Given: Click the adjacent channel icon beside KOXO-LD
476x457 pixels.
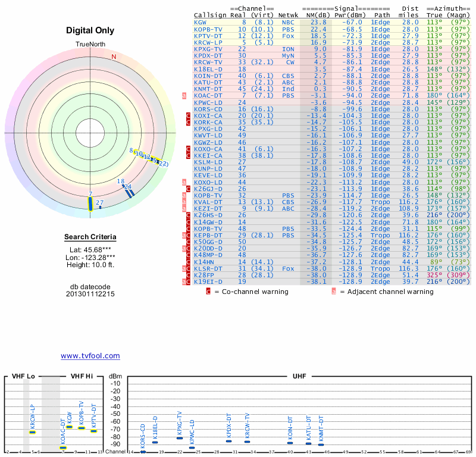Looking at the screenshot, I should (184, 181).
